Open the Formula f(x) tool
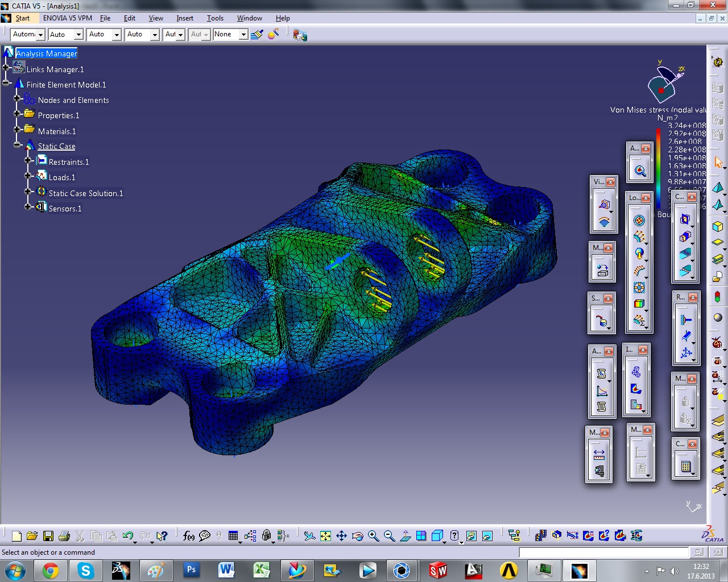 pyautogui.click(x=189, y=536)
